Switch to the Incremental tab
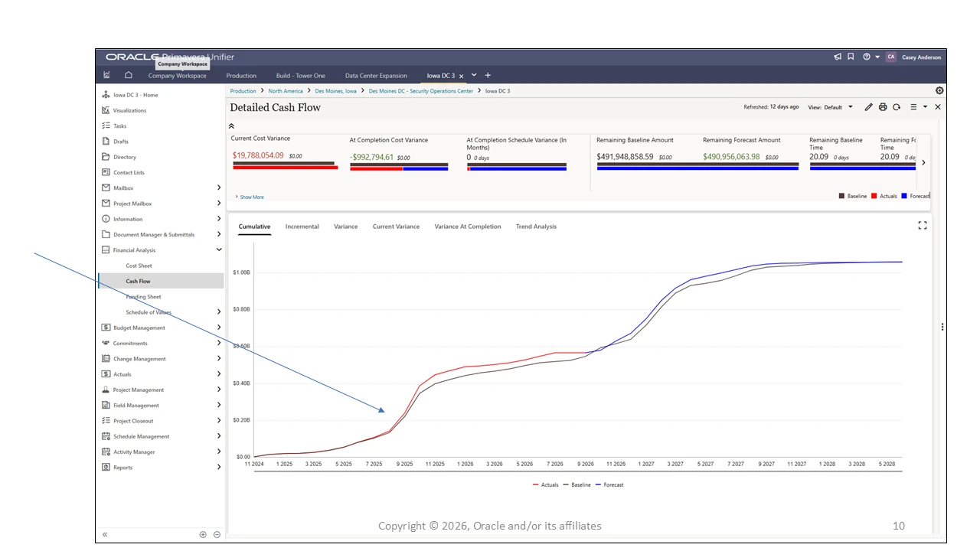 coord(302,227)
